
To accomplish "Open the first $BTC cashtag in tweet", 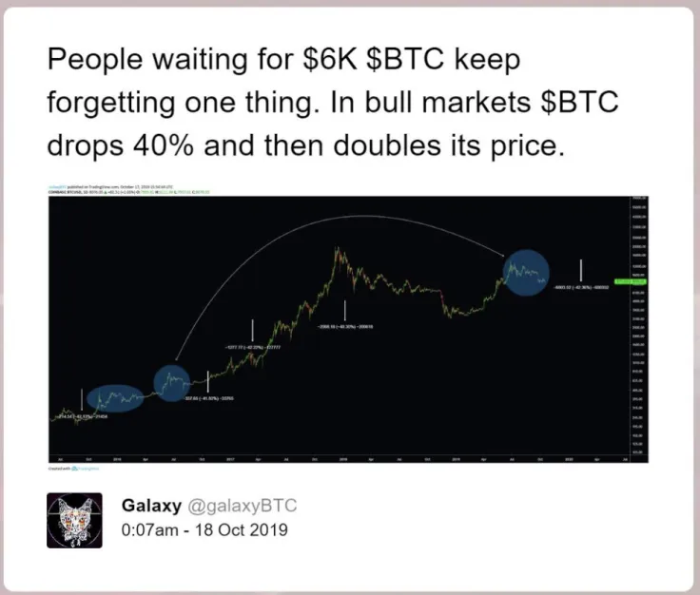I will (x=405, y=59).
